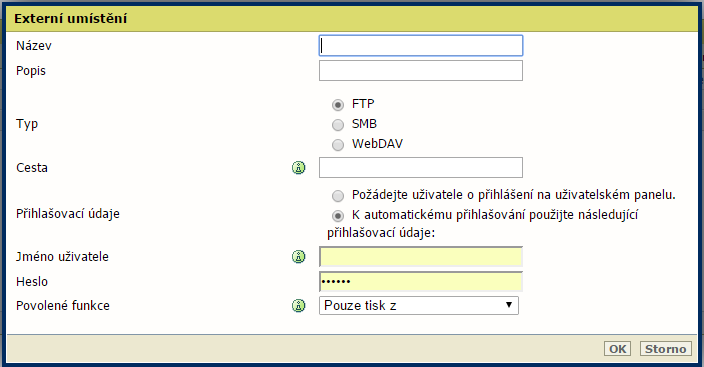Click the info icon beside Povolené funkce
704x367 pixels.
click(299, 305)
